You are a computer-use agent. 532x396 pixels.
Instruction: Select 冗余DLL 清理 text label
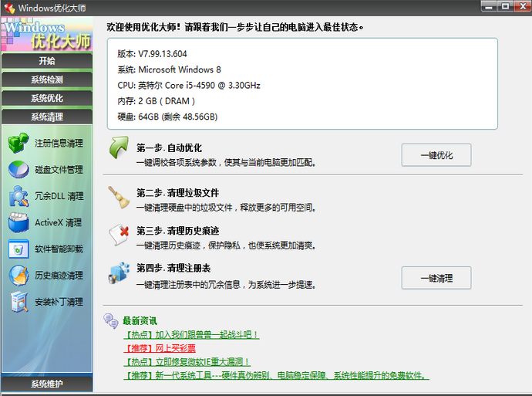(x=59, y=196)
